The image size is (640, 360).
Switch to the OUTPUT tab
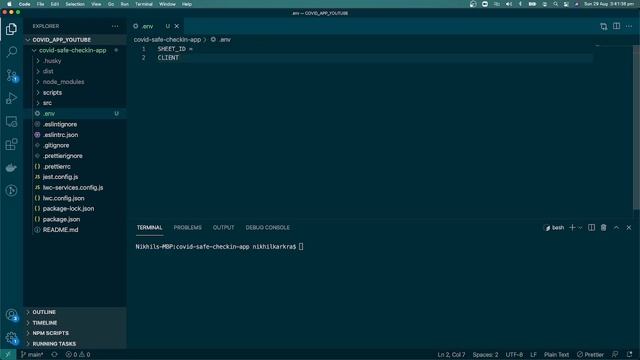click(x=223, y=227)
